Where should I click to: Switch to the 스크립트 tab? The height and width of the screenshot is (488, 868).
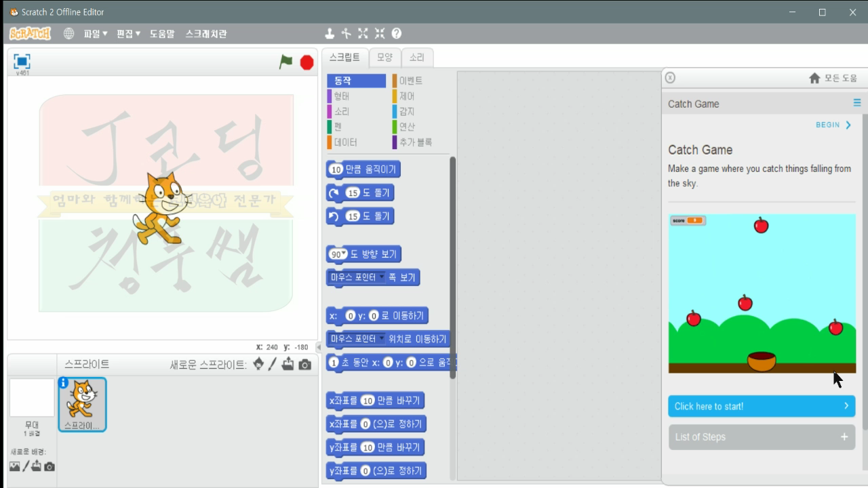344,58
